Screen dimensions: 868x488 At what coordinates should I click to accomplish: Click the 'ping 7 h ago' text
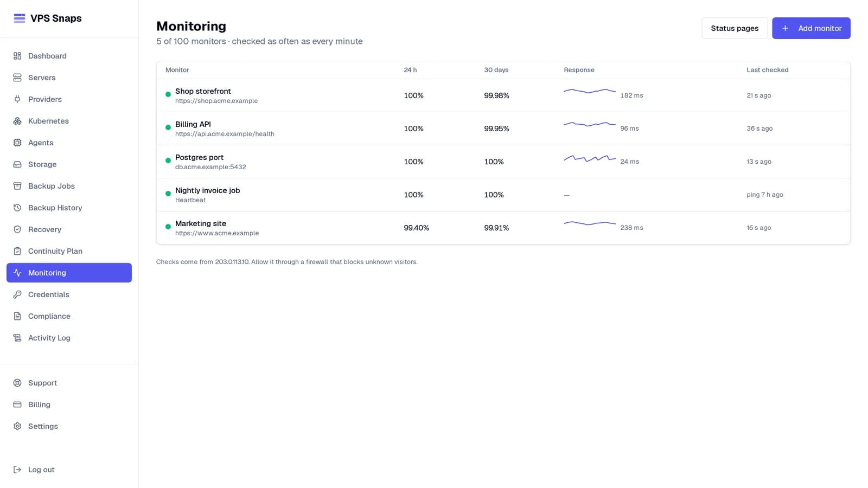tap(765, 195)
